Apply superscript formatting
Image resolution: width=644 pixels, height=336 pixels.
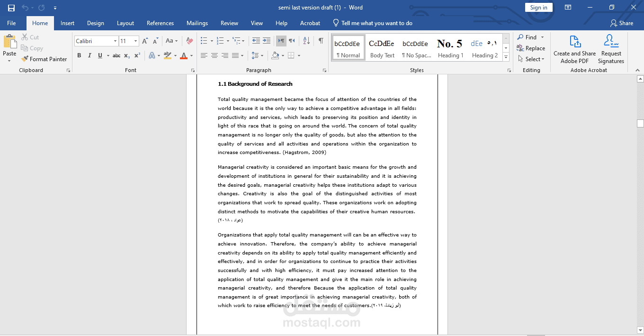click(x=137, y=55)
